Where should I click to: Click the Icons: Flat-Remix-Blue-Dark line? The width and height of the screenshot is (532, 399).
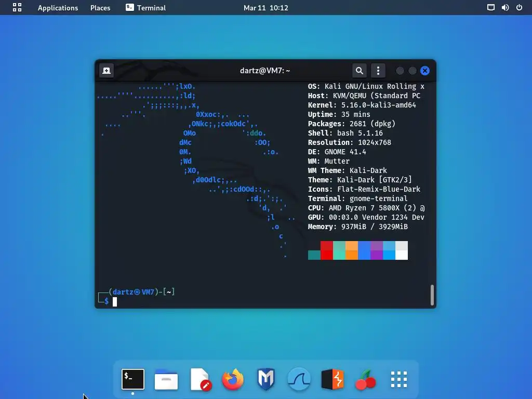364,189
